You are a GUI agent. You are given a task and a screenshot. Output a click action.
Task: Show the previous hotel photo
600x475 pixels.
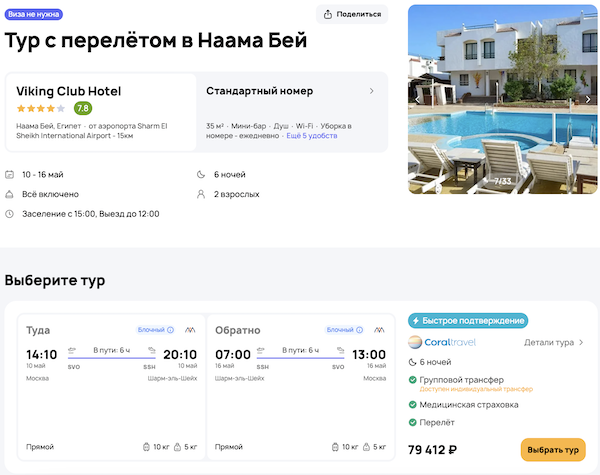coord(417,99)
